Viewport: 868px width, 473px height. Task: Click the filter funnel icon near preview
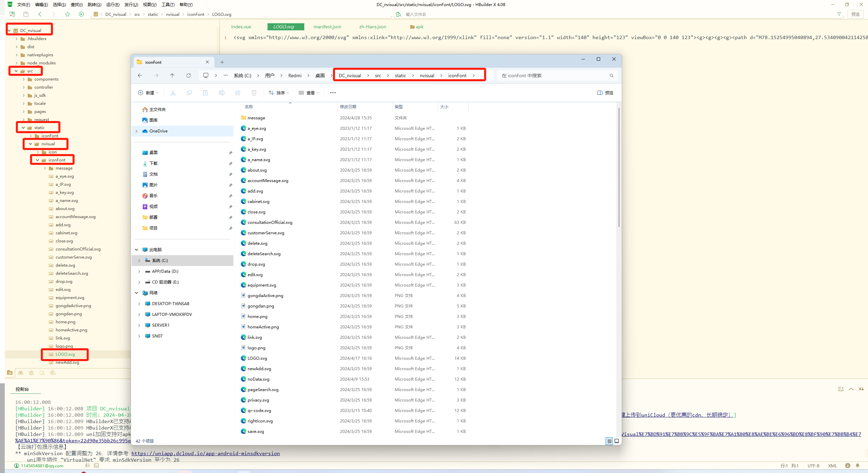839,14
